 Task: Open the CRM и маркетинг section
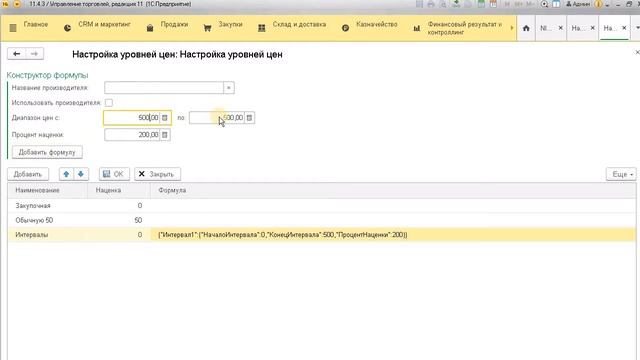coord(104,24)
